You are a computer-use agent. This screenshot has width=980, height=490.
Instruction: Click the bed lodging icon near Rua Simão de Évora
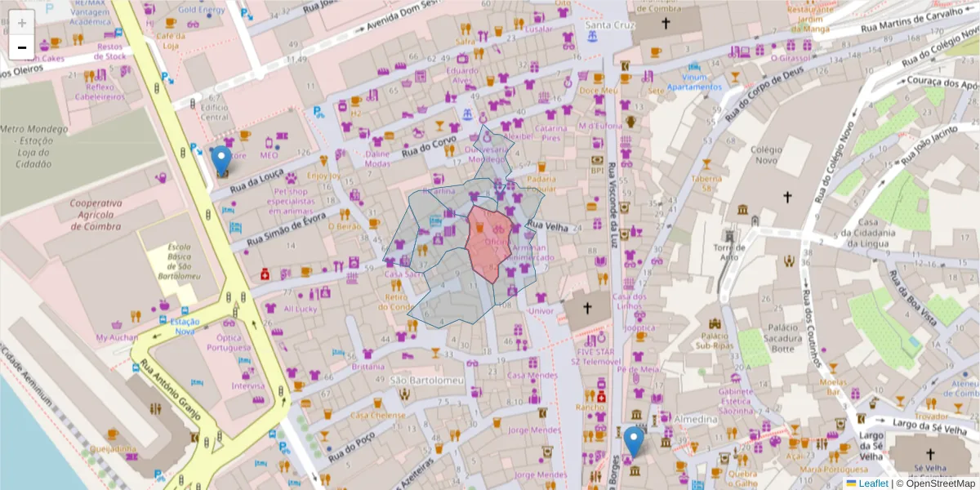pos(236,225)
